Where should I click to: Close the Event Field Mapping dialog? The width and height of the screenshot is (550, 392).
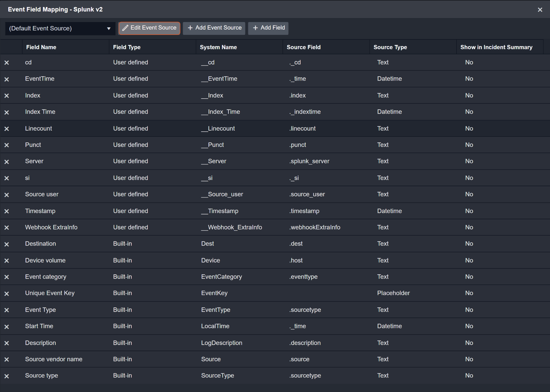pyautogui.click(x=540, y=10)
